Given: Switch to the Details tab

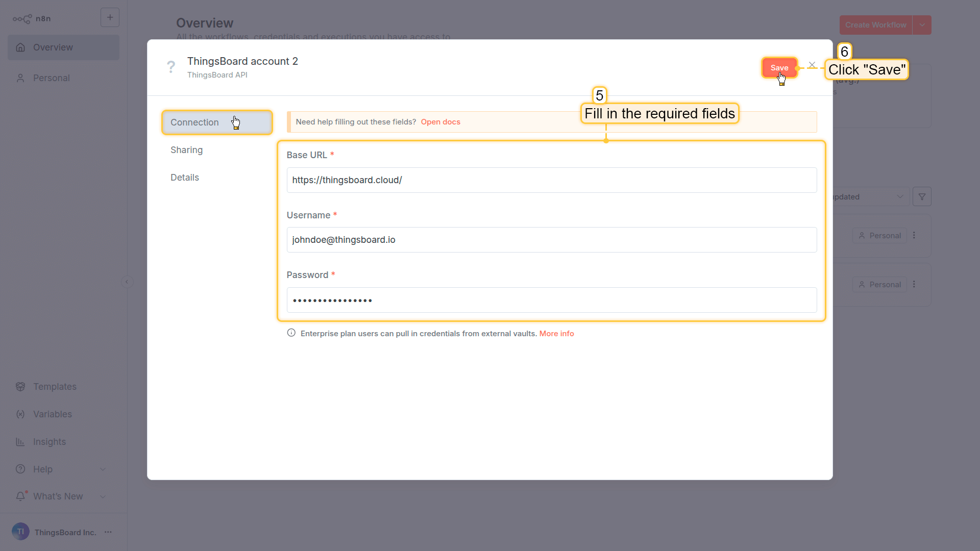Looking at the screenshot, I should [185, 178].
